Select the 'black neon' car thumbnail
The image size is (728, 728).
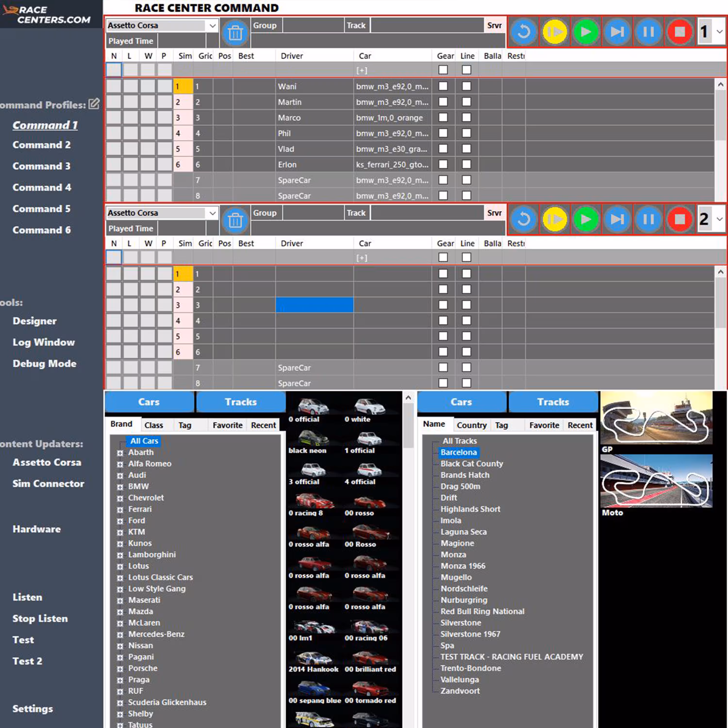[313, 438]
